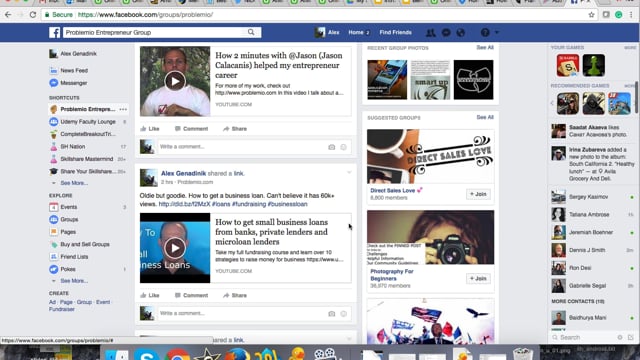The height and width of the screenshot is (360, 640).
Task: Comment on the Jason Calacanis video post
Action: (x=191, y=129)
